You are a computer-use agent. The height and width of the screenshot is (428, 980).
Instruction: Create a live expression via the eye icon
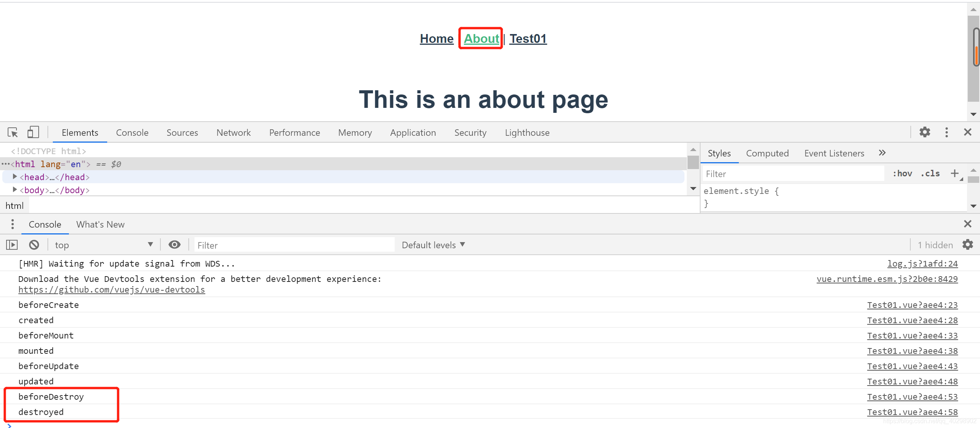coord(175,245)
